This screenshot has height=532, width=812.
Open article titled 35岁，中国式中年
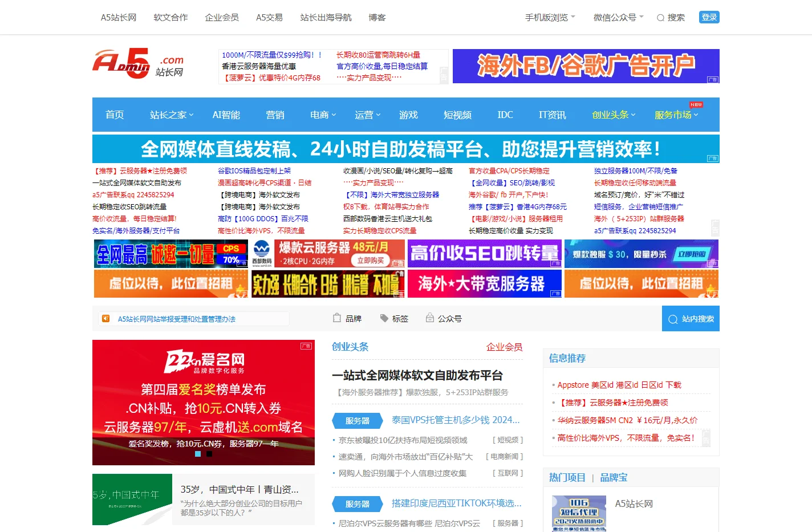coord(239,489)
